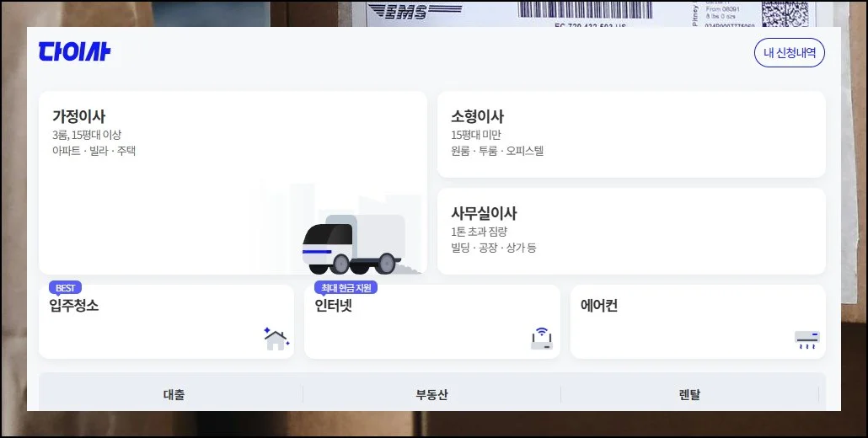Click the EMS logo on the package label
The width and height of the screenshot is (868, 438).
[409, 11]
